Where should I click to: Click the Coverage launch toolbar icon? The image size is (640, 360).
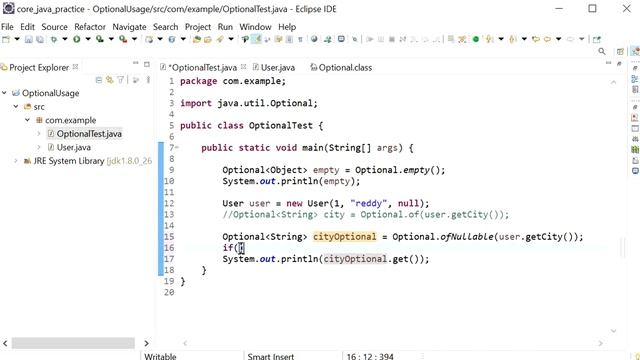point(100,39)
